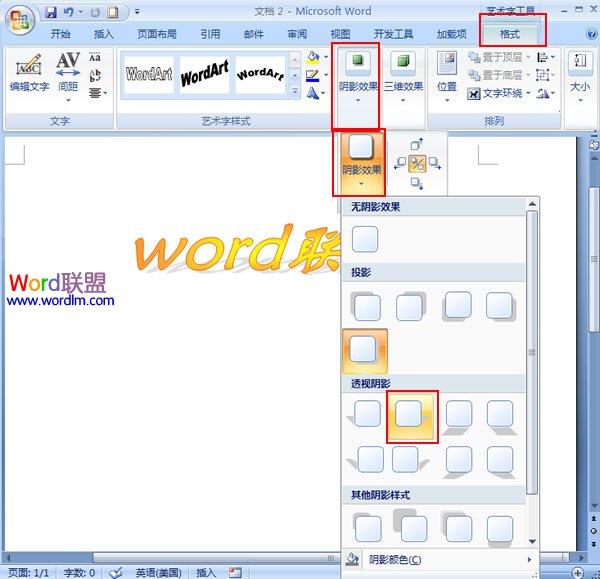Nudge shadow right

[435, 163]
